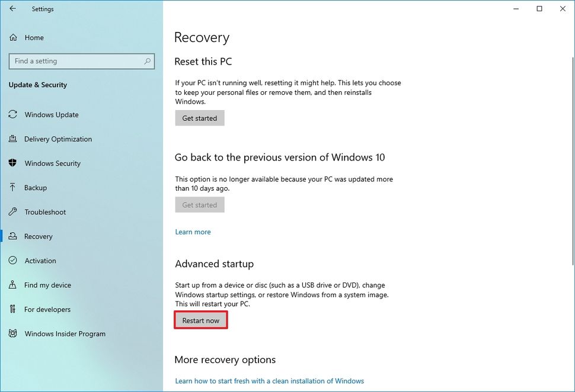
Task: Open the Recovery sidebar entry
Action: pyautogui.click(x=39, y=236)
